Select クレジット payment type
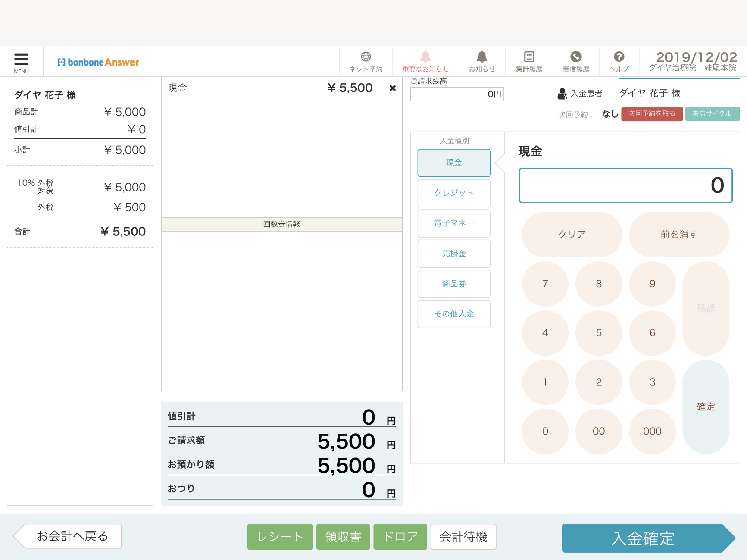The image size is (747, 560). (454, 193)
